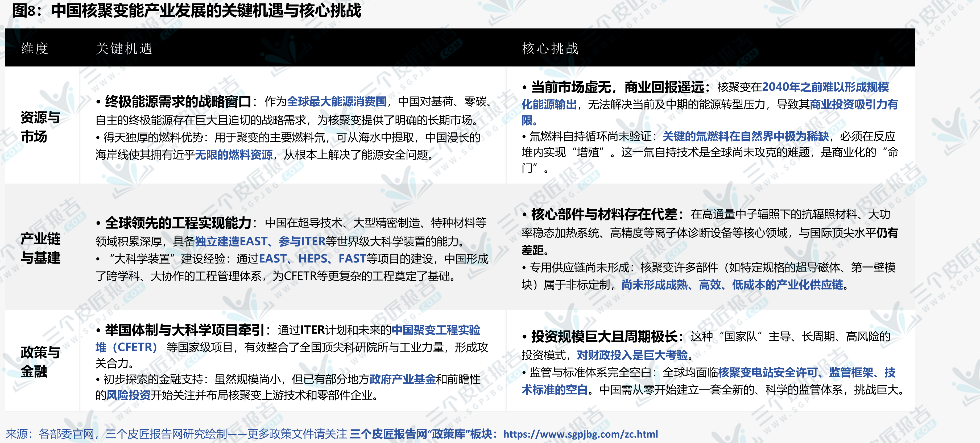Click the blue phrase 核聚变电站安全许可、监管框架
980x443 pixels.
point(796,373)
